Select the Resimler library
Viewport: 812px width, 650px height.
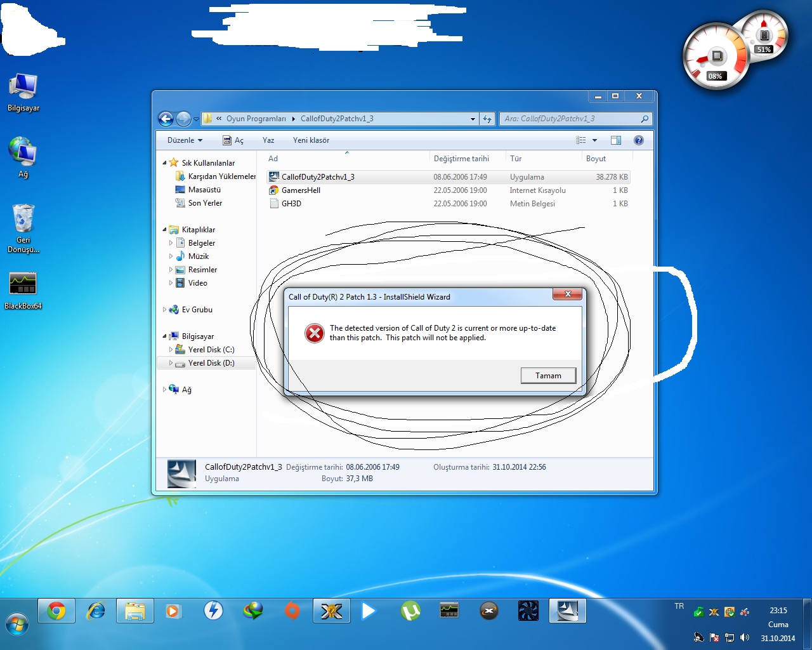pyautogui.click(x=196, y=270)
